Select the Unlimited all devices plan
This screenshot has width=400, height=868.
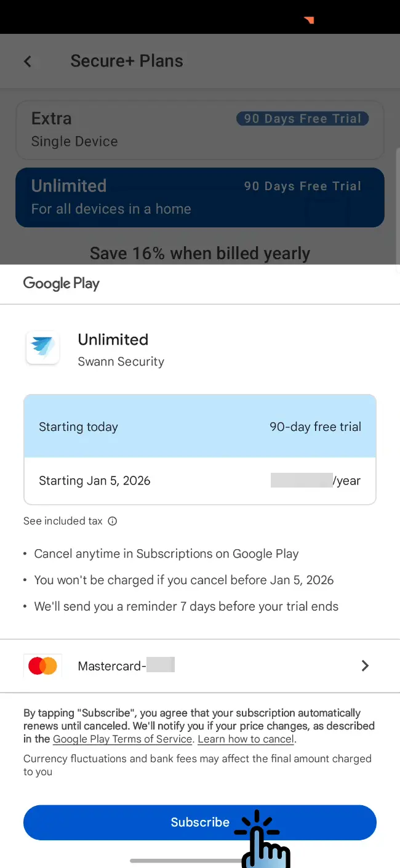click(123, 197)
